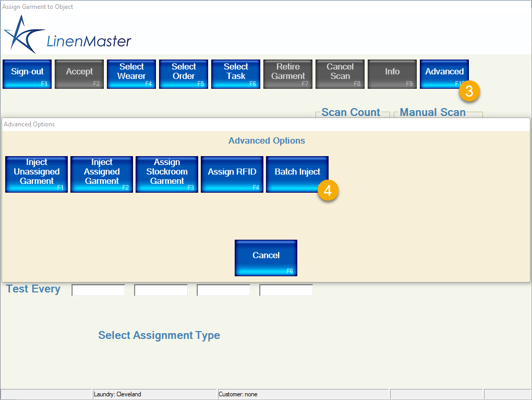Click the third Test Every input box
This screenshot has width=532, height=400.
(224, 290)
